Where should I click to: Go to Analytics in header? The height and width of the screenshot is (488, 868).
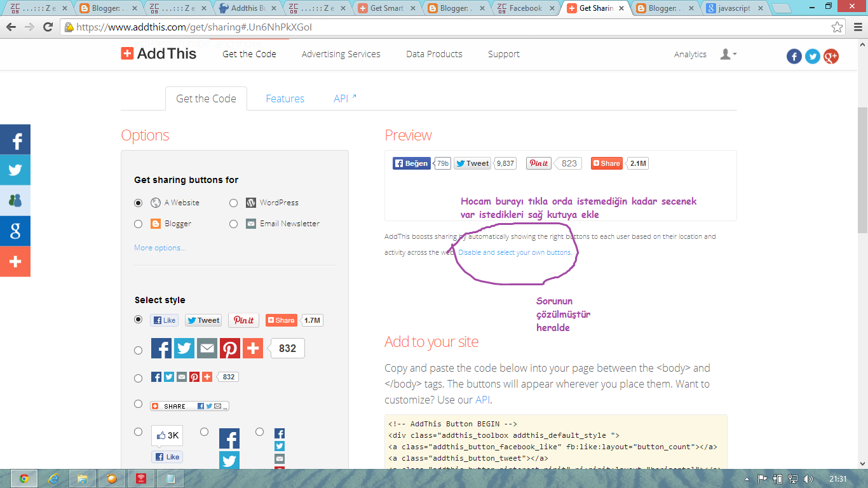(x=690, y=55)
